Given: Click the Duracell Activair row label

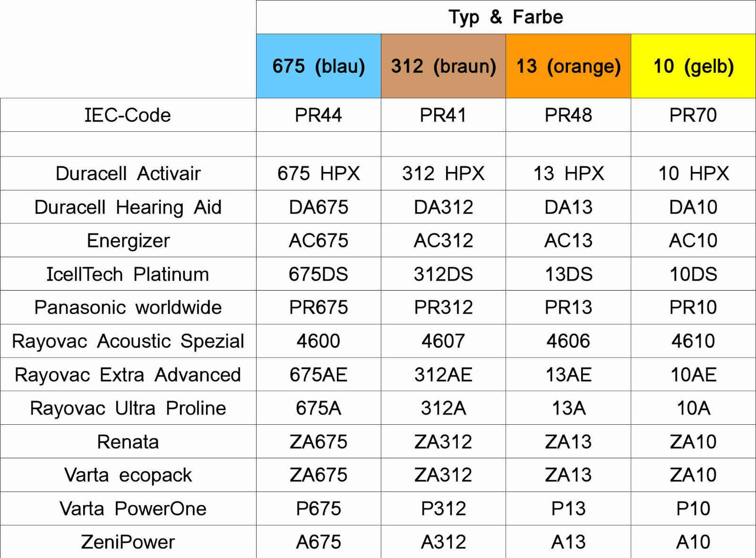Looking at the screenshot, I should click(128, 173).
